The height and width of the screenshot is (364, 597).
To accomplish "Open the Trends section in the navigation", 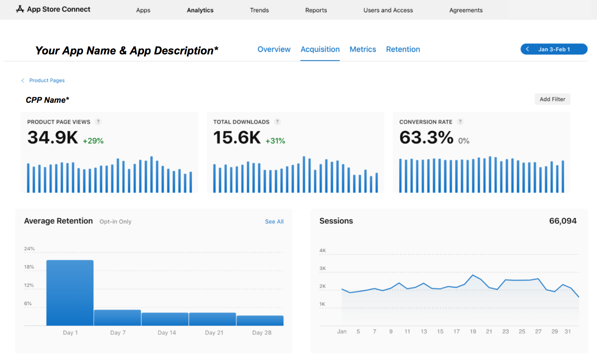I will point(259,10).
